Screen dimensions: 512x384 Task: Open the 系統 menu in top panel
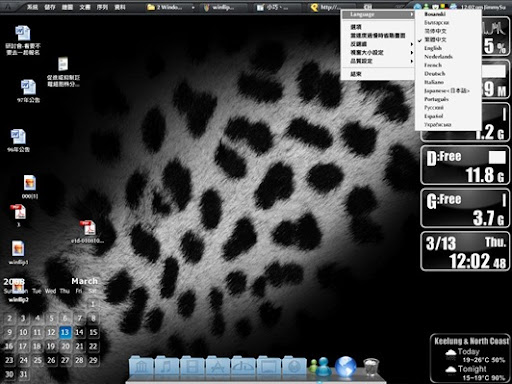tap(32, 7)
